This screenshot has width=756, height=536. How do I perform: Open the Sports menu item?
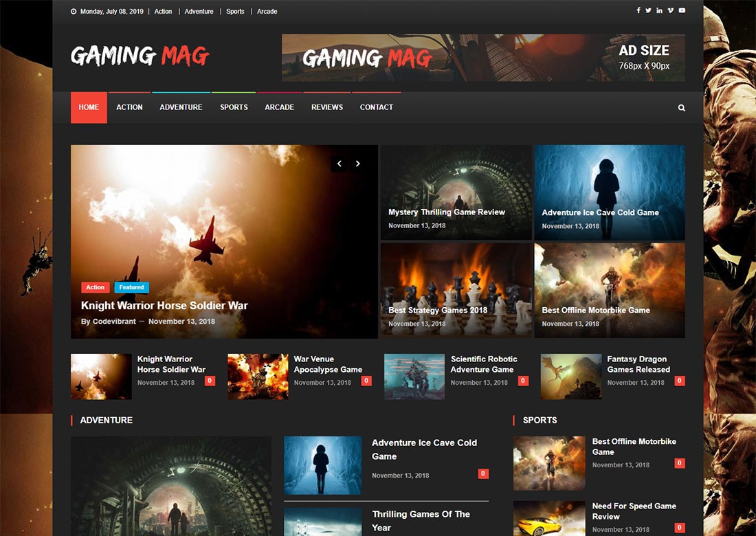pyautogui.click(x=234, y=107)
